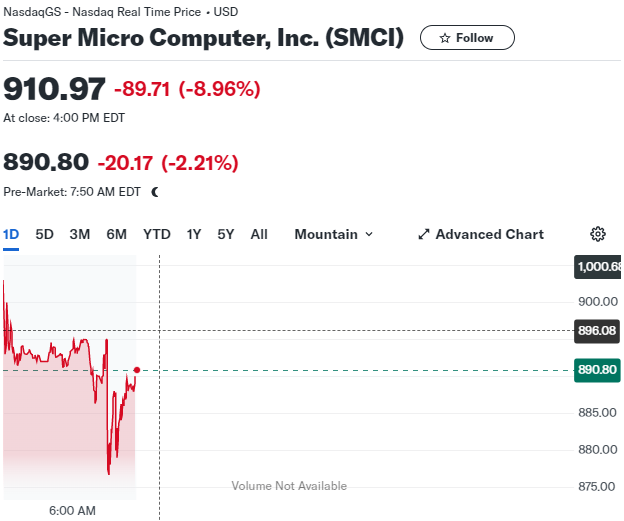624x521 pixels.
Task: Open chart settings gear icon
Action: click(597, 234)
